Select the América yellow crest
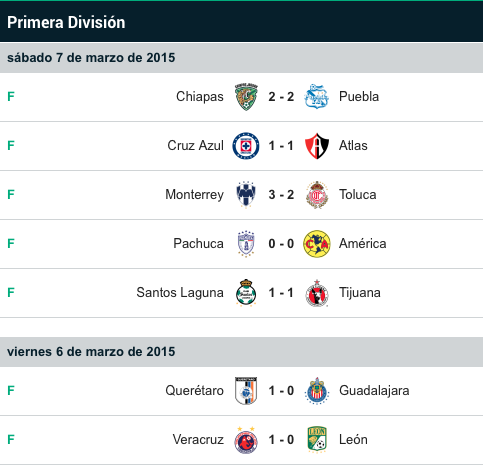 coord(317,244)
